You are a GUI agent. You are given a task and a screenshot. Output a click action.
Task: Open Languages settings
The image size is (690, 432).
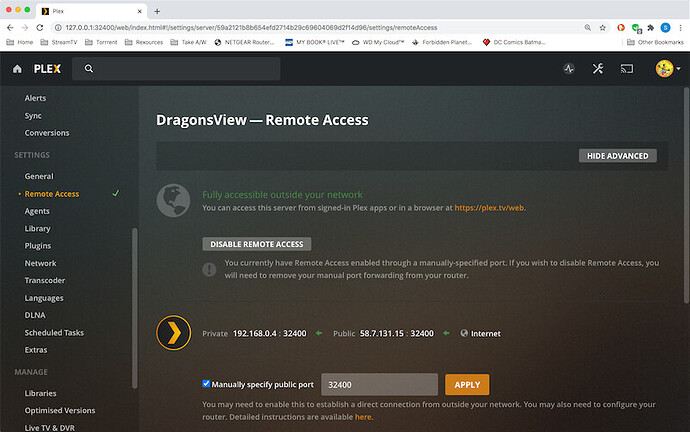point(44,298)
